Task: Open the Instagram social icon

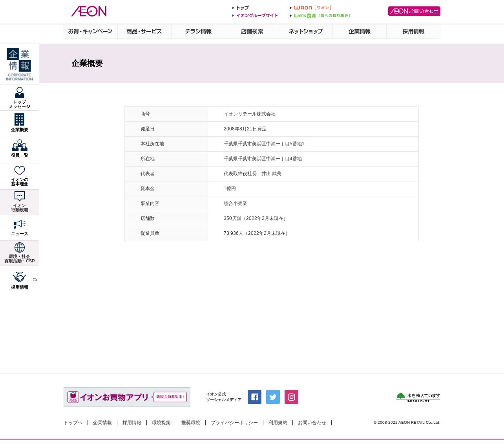Action: [x=291, y=397]
